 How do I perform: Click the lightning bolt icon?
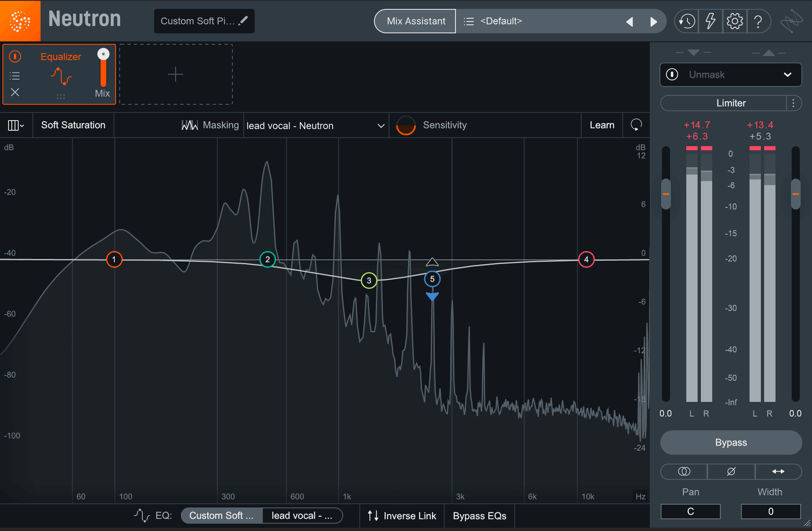(710, 21)
